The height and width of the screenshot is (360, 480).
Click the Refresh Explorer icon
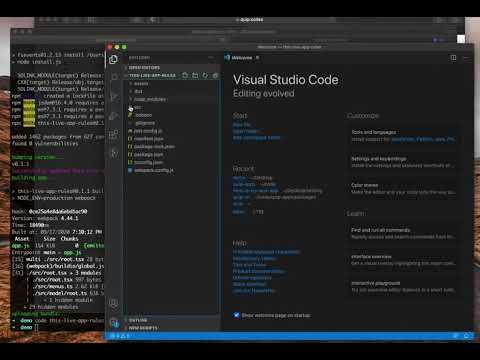pyautogui.click(x=205, y=75)
